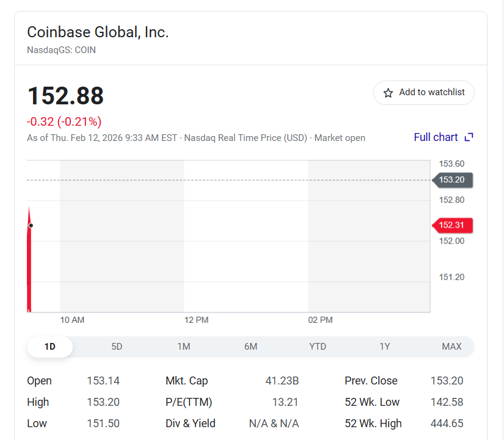Click the red 152.31 current price marker
The image size is (504, 440).
coord(452,225)
